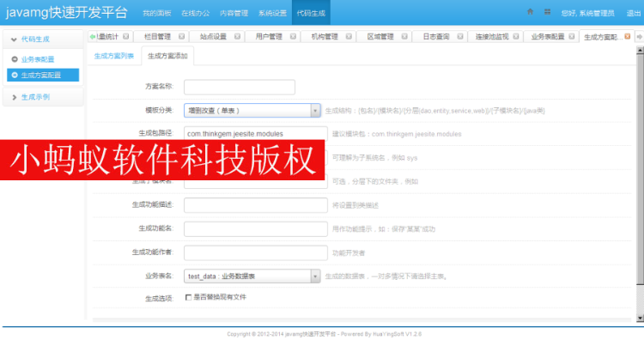Click bullet icon beside 生成方案配置 in sidebar
Viewport: 644px width, 340px height.
point(15,76)
